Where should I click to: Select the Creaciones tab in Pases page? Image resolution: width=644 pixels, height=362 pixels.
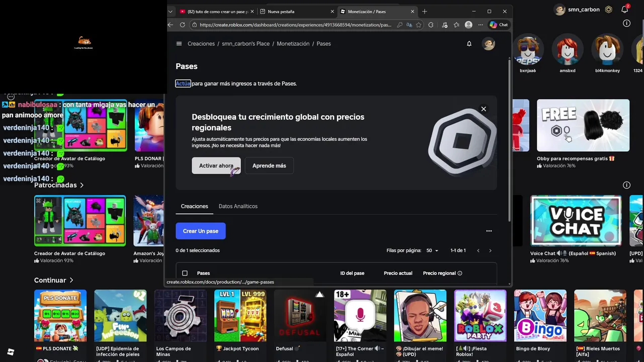(194, 206)
